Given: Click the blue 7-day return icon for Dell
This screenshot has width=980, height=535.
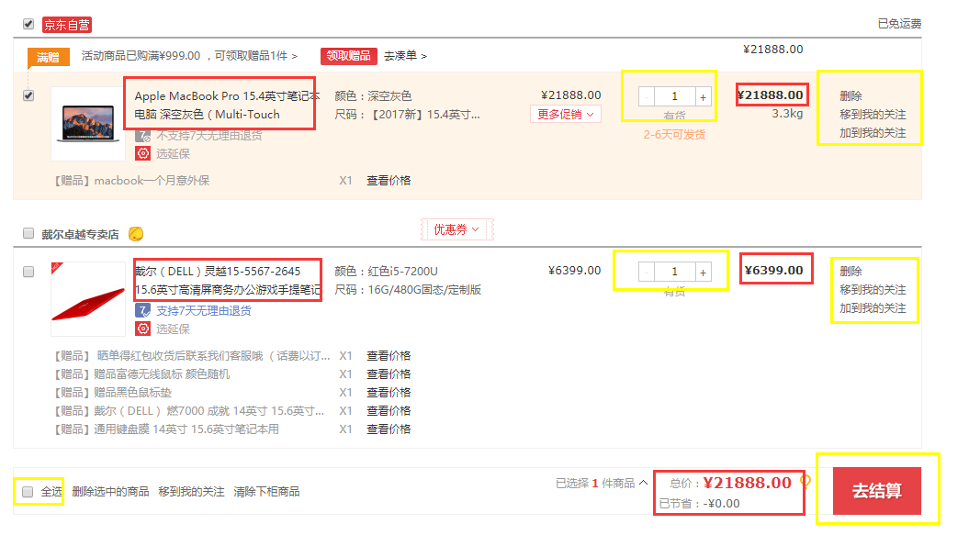Looking at the screenshot, I should (142, 310).
